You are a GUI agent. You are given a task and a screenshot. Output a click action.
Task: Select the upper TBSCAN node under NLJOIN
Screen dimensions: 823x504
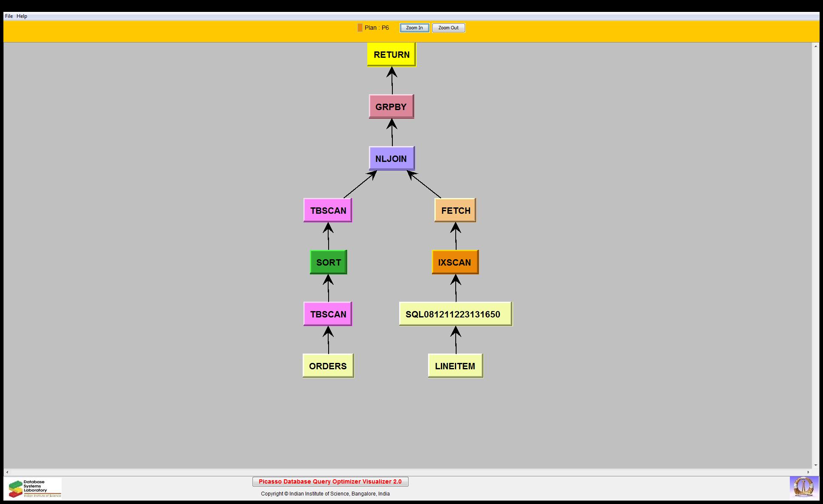tap(328, 210)
